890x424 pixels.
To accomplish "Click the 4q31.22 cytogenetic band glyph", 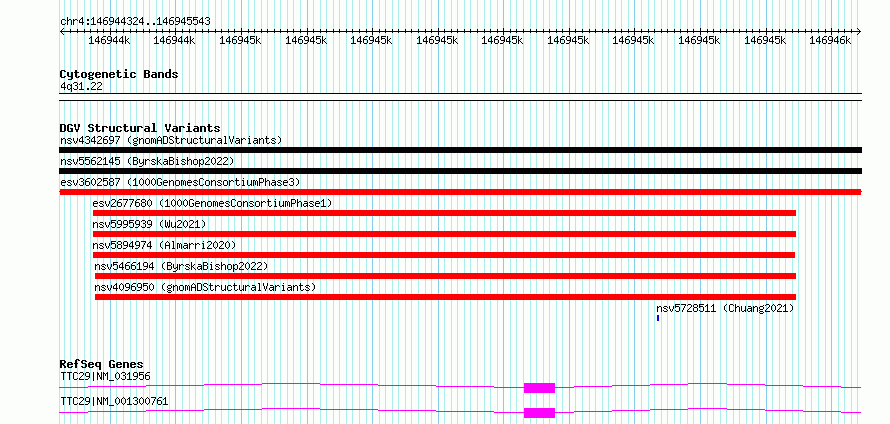I will click(x=460, y=97).
